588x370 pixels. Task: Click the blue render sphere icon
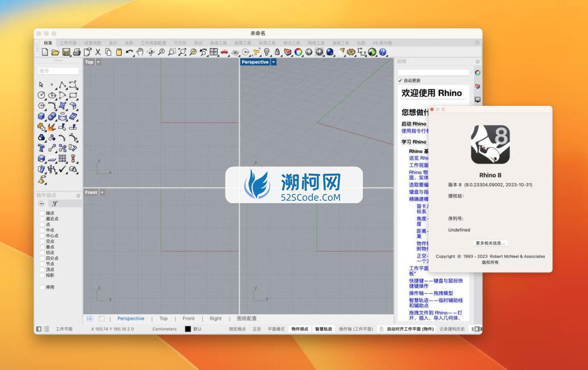tap(330, 52)
